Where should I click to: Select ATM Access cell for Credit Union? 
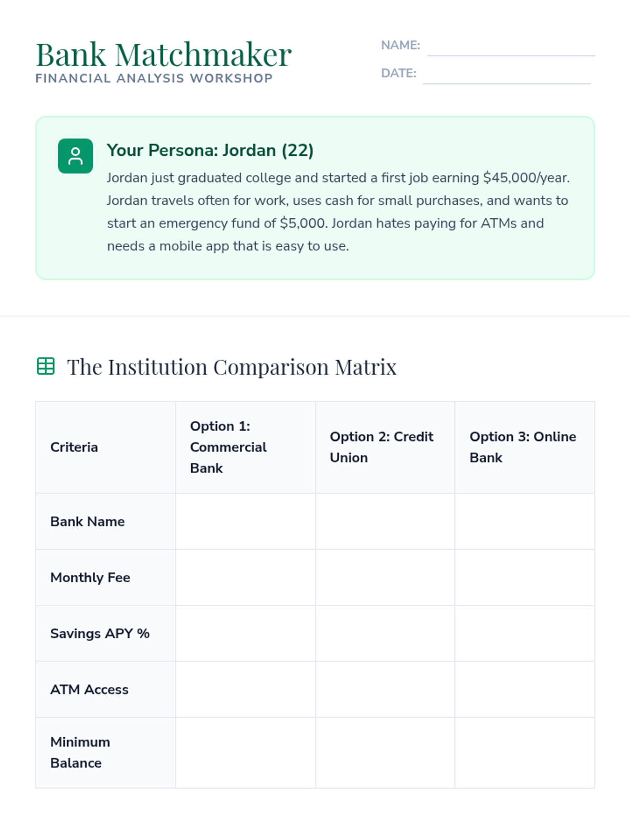(x=385, y=689)
